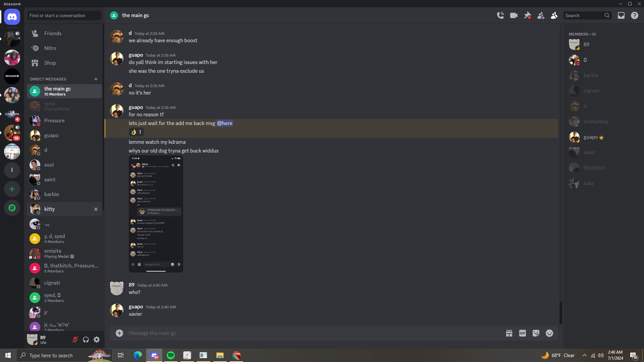Add friends to this group DM
This screenshot has height=362, width=644.
coord(541,15)
